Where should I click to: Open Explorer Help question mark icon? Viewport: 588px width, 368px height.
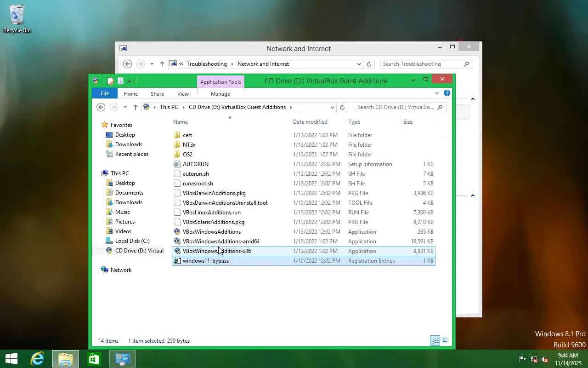point(447,93)
